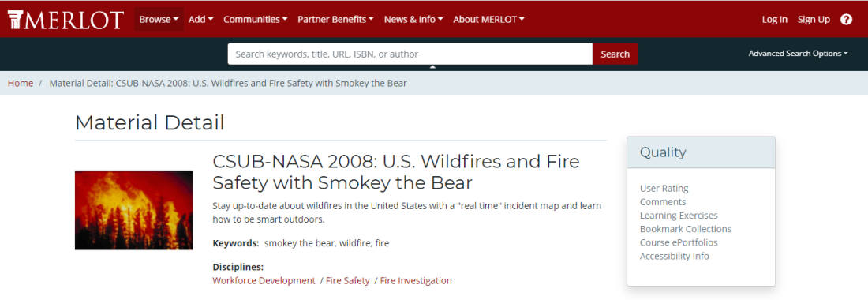Click the Log In link
Viewport: 868px width, 300px height.
point(774,20)
